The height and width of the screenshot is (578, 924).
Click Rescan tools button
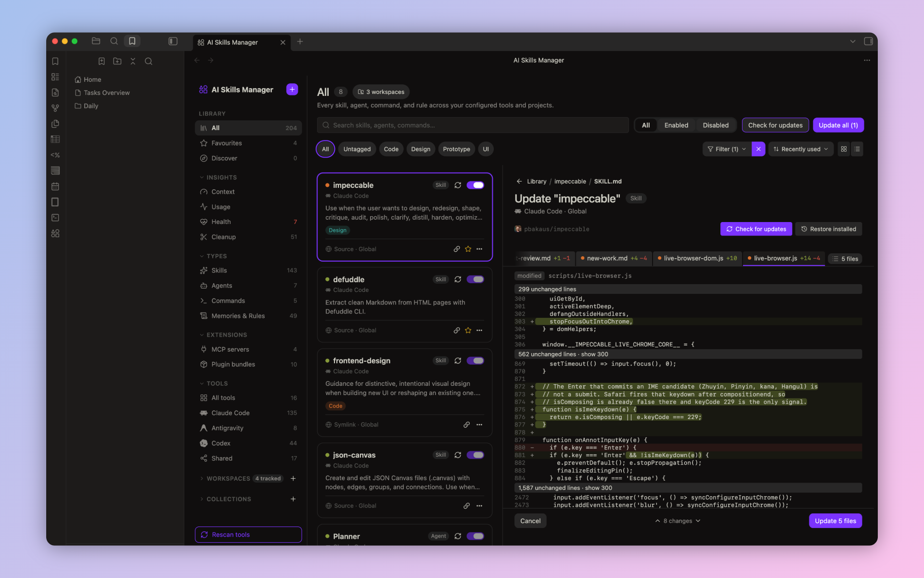pyautogui.click(x=248, y=535)
